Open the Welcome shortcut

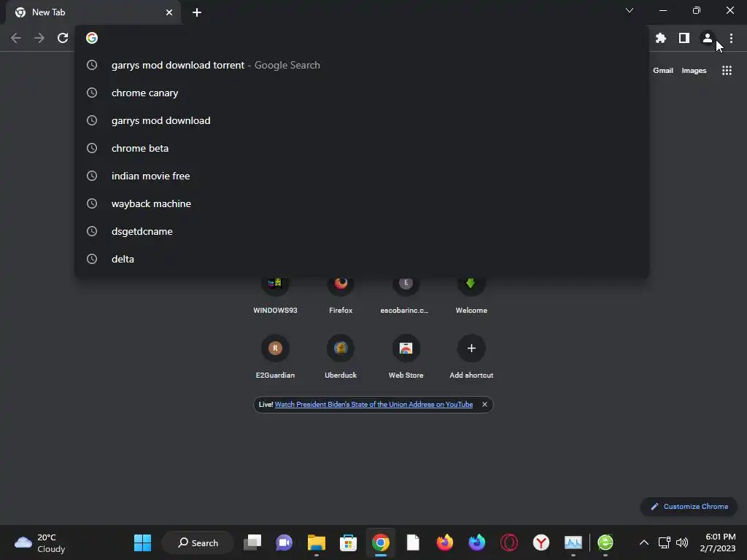471,295
